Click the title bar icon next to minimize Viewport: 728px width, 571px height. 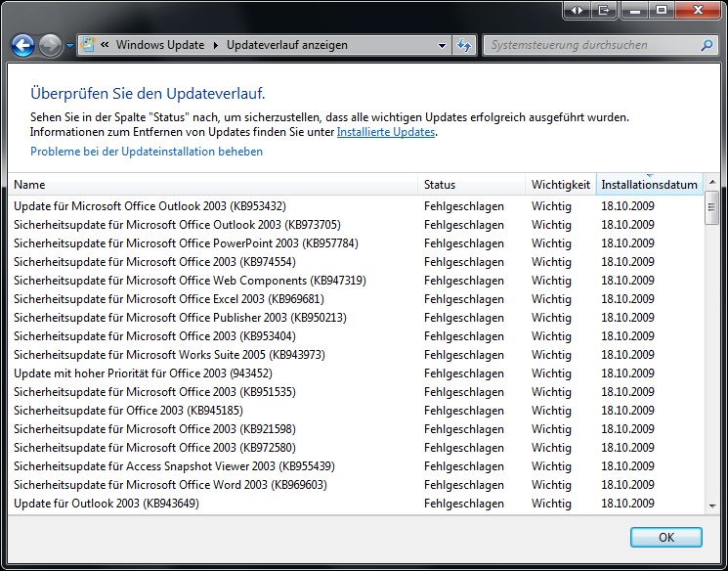click(603, 10)
